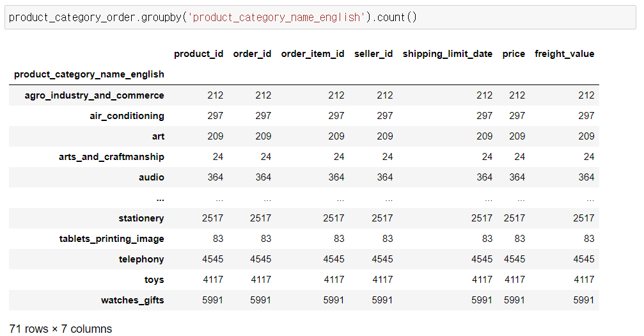Select the order_item_id column header

[313, 54]
